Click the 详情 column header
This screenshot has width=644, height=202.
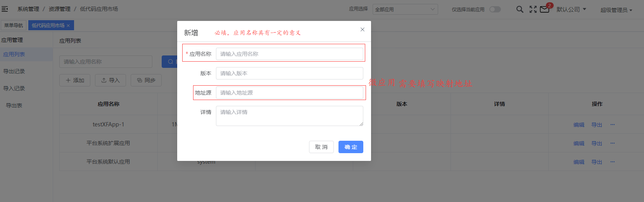coord(499,104)
